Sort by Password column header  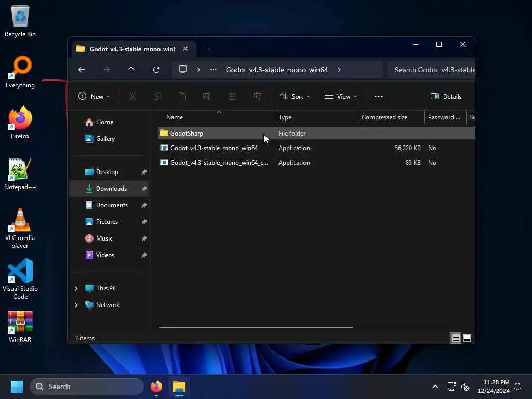tap(445, 117)
